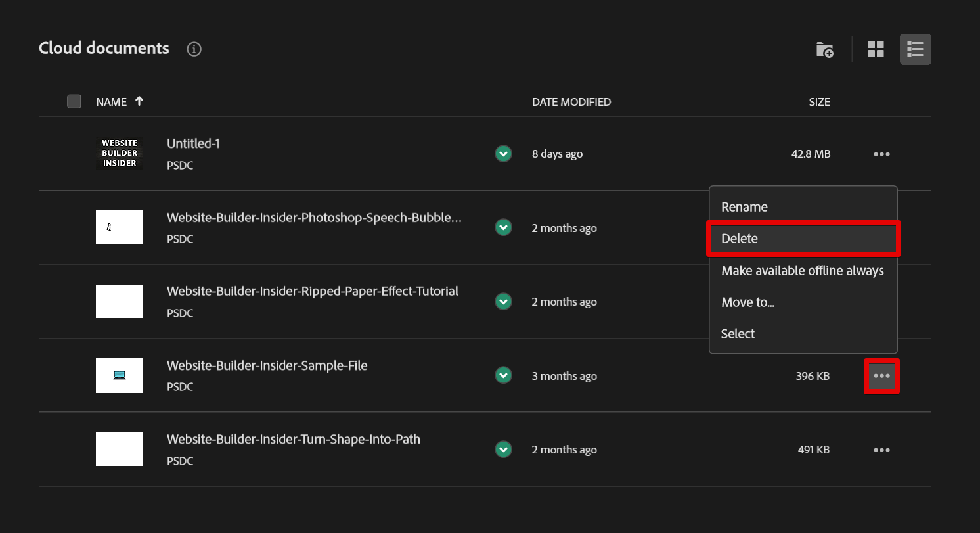980x533 pixels.
Task: Click sync status icon for Untitled-1
Action: pyautogui.click(x=503, y=154)
